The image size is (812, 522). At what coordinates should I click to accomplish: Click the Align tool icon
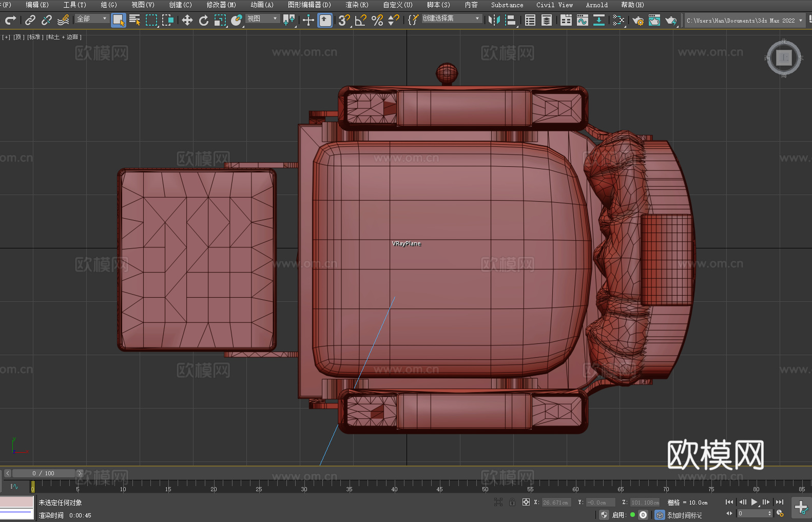pyautogui.click(x=511, y=20)
